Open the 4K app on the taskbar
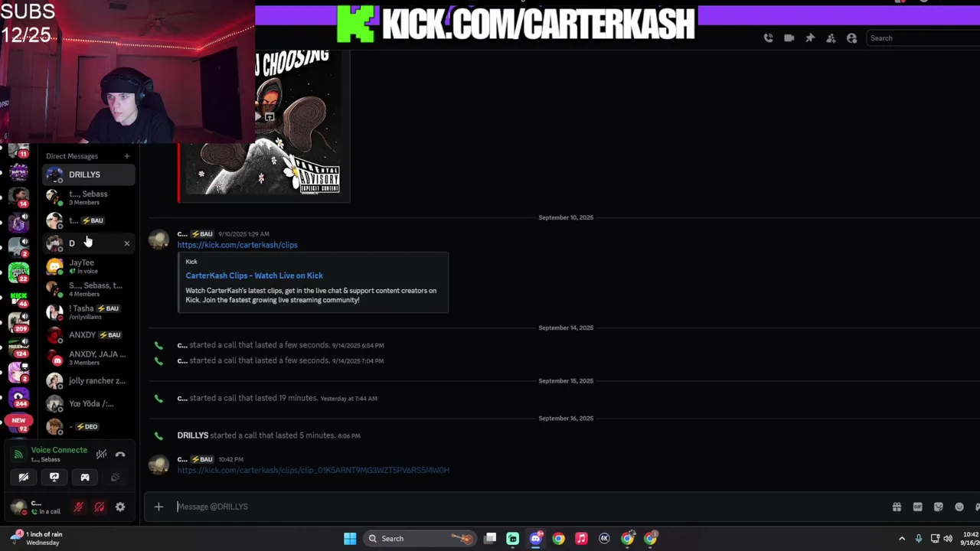The width and height of the screenshot is (980, 551). [604, 538]
